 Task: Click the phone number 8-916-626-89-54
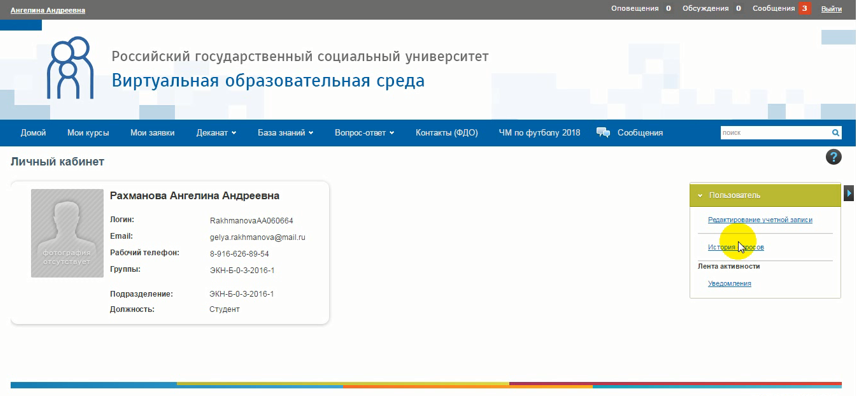(x=239, y=254)
